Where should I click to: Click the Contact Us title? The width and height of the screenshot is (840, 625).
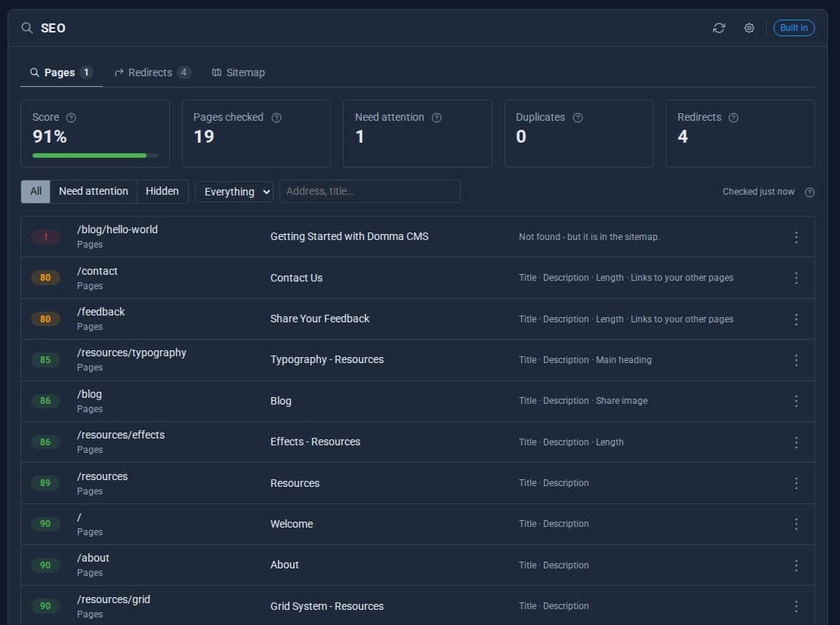pos(296,278)
